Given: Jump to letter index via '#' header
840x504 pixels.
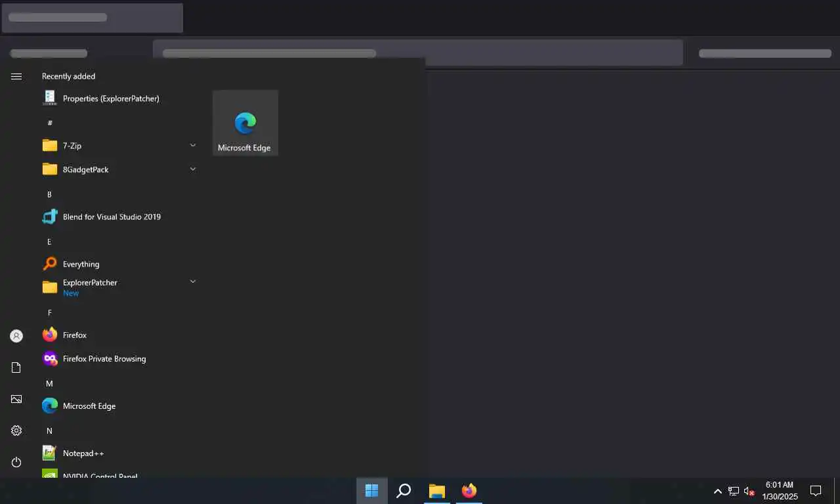Looking at the screenshot, I should pos(50,123).
